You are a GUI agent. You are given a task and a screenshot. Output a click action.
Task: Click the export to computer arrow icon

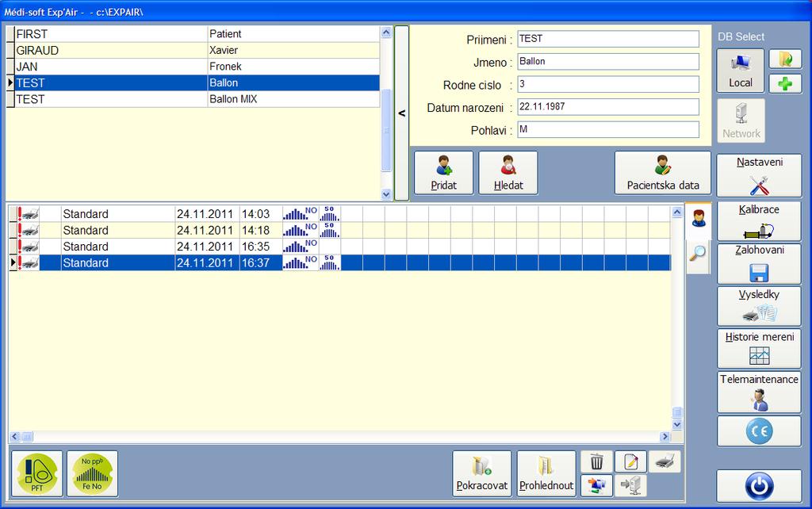pyautogui.click(x=630, y=485)
